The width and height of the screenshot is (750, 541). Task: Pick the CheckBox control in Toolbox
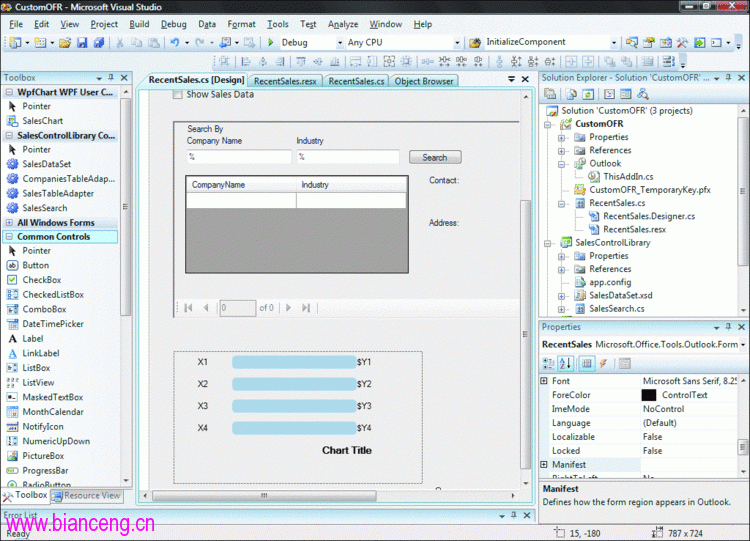42,280
